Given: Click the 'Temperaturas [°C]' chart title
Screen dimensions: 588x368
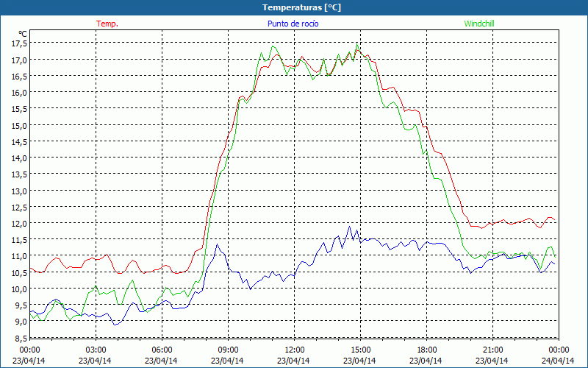Looking at the screenshot, I should (x=301, y=7).
